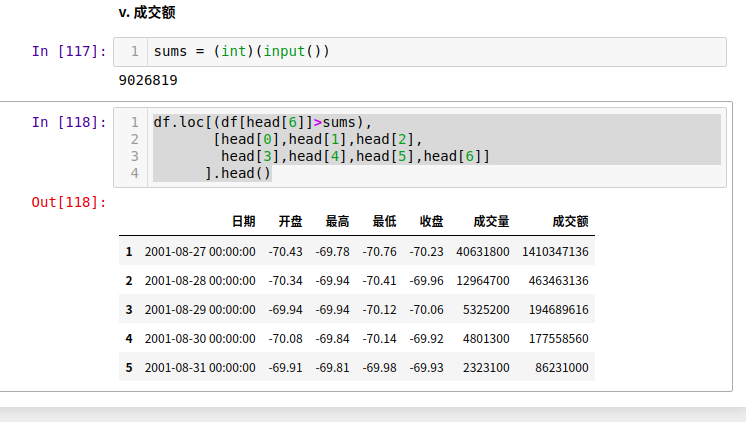746x422 pixels.
Task: Click the Out[118] prompt label
Action: tap(69, 203)
